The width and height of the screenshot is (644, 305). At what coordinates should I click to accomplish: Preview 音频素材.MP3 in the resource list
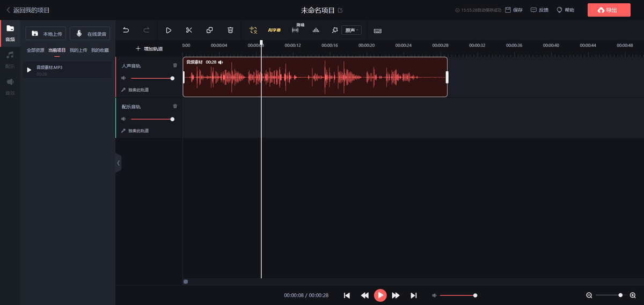click(30, 70)
